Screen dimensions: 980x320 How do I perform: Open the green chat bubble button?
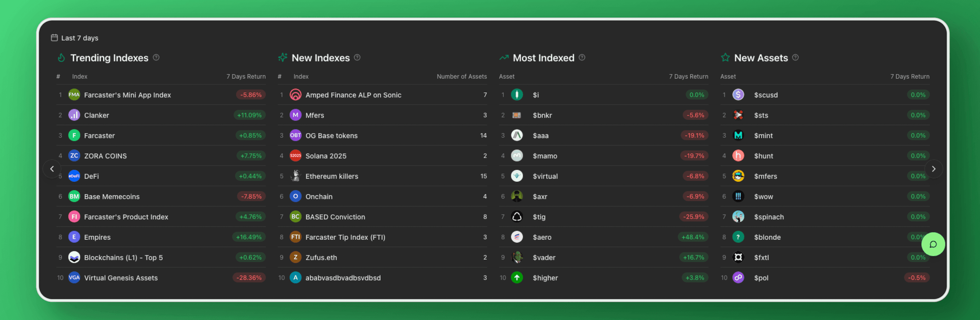click(x=933, y=244)
